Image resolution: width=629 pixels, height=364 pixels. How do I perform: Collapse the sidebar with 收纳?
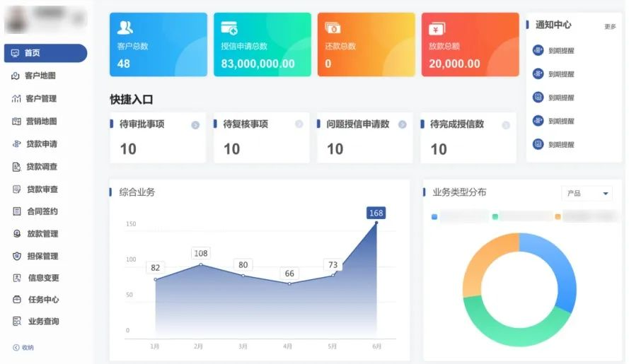pyautogui.click(x=23, y=348)
